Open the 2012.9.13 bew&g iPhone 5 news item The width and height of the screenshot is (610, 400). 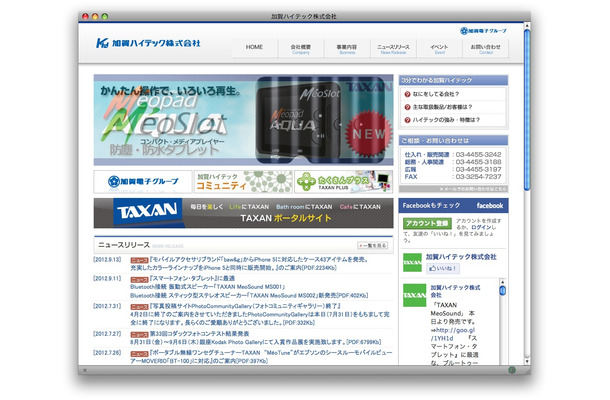pos(249,264)
